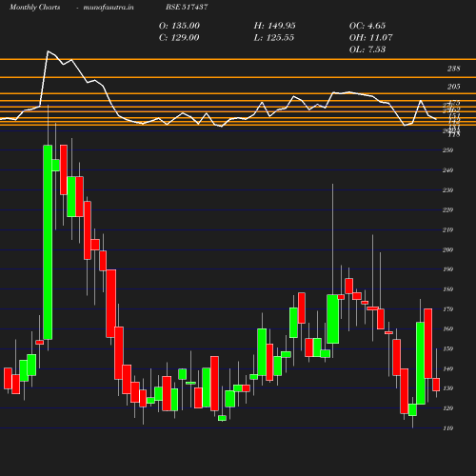The width and height of the screenshot is (476, 476).
Task: Click the 250 price axis label
Action: click(x=447, y=150)
